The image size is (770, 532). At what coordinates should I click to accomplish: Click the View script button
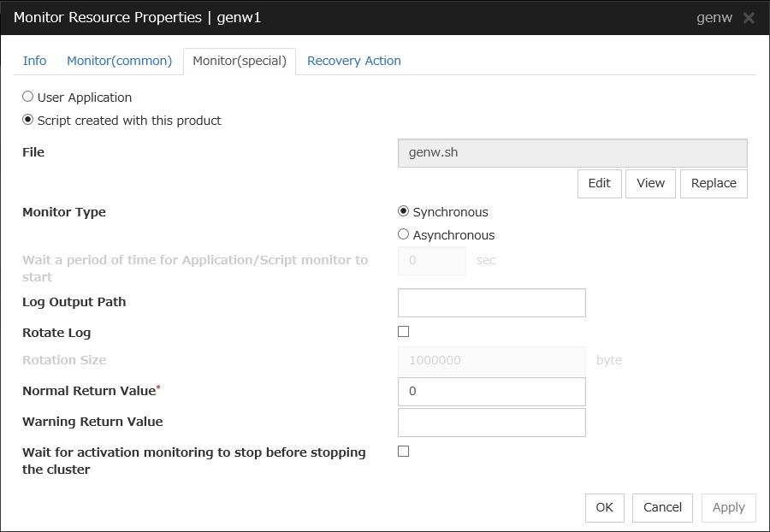650,183
